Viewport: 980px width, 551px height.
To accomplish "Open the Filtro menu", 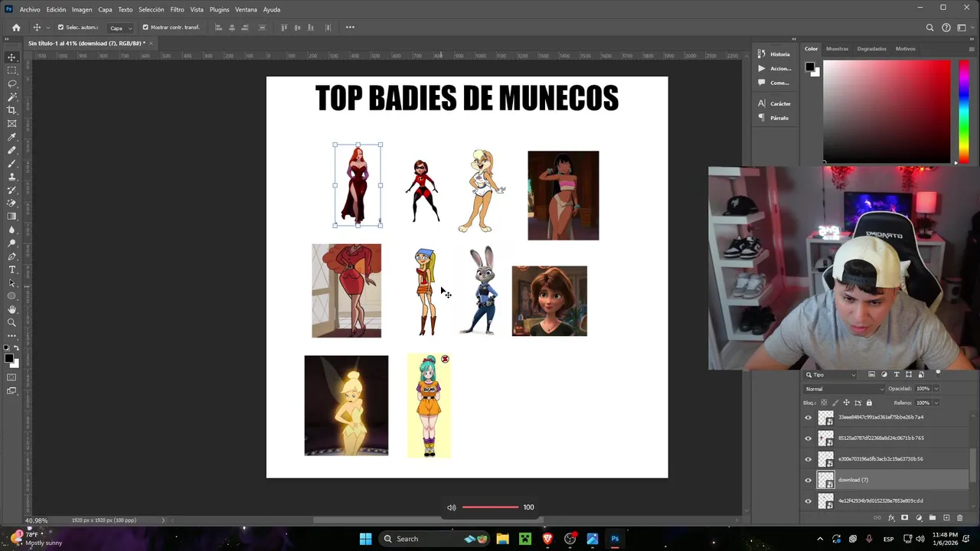I will [x=177, y=9].
